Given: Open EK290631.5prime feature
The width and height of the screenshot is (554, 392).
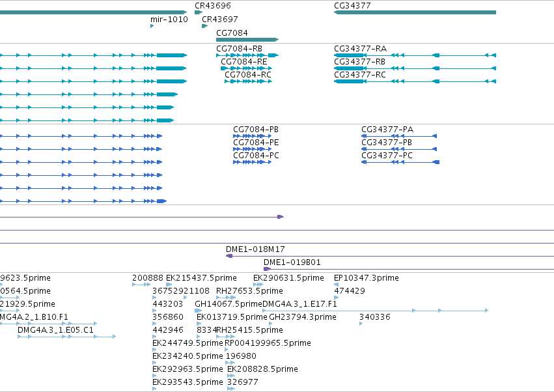Looking at the screenshot, I should [288, 278].
